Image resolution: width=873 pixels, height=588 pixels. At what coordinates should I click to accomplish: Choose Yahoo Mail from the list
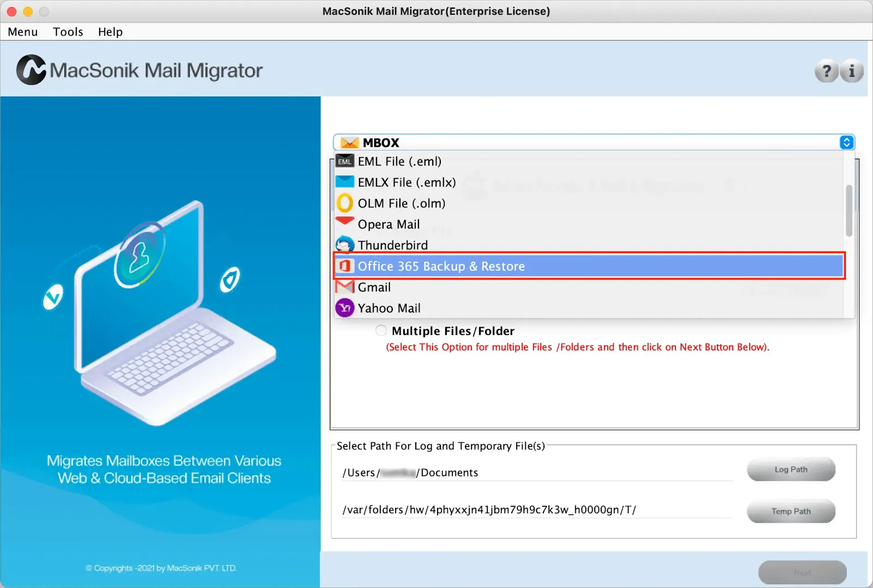pyautogui.click(x=589, y=308)
